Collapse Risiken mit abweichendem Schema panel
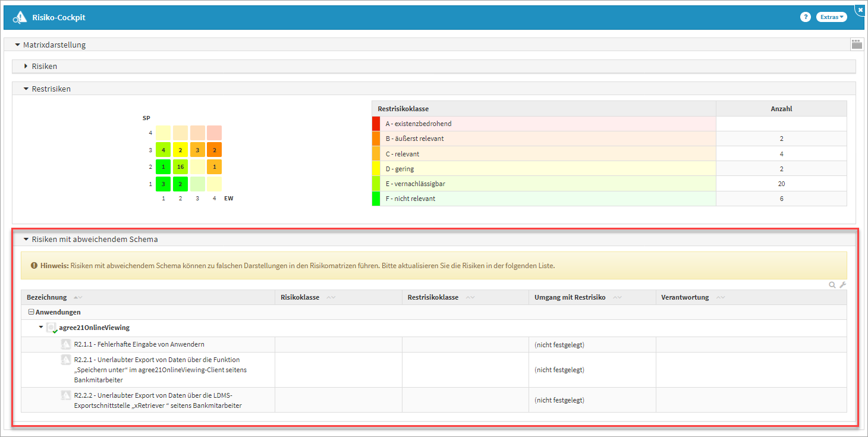The image size is (868, 437). [26, 240]
